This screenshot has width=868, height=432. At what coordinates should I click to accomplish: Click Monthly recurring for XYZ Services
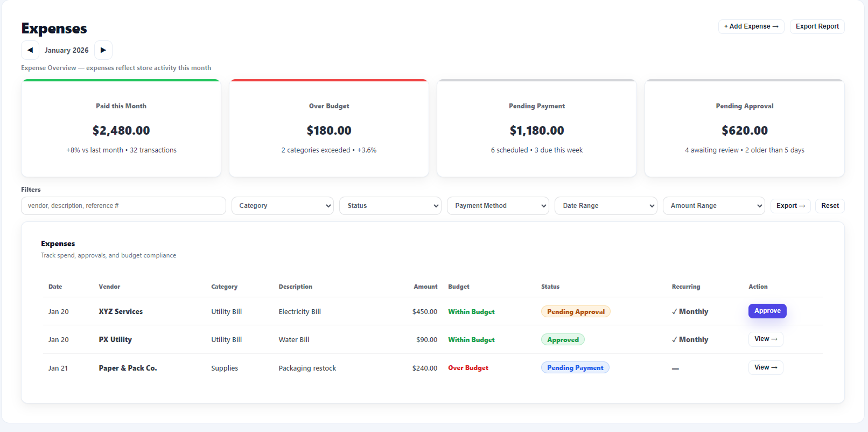(x=690, y=311)
